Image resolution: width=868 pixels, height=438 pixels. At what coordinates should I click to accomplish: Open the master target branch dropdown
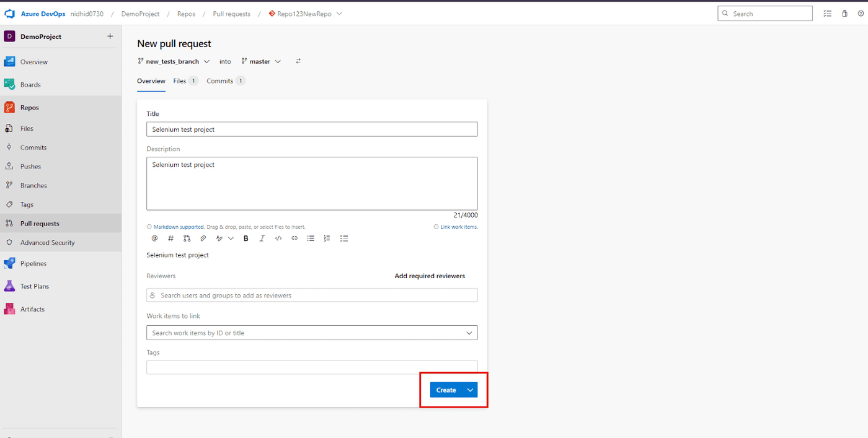click(x=261, y=61)
